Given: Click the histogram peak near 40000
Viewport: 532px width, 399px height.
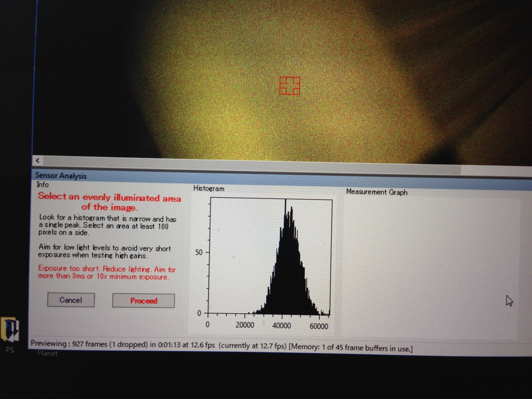Looking at the screenshot, I should pyautogui.click(x=286, y=255).
